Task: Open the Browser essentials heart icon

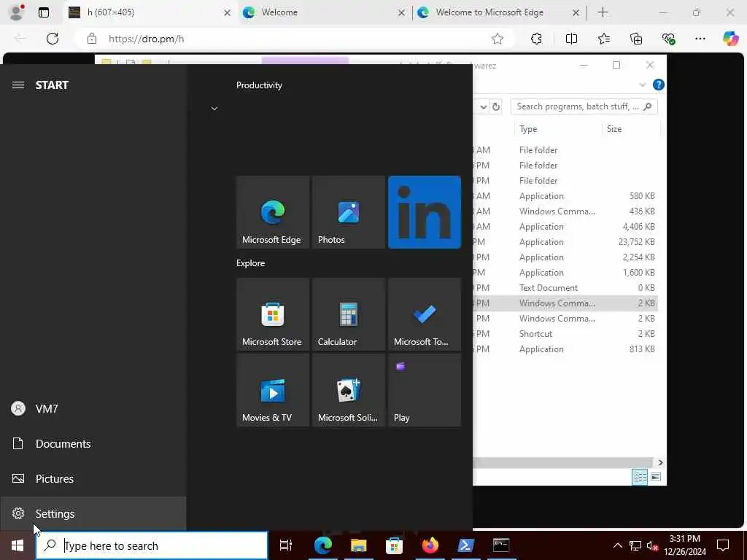Action: 668,39
